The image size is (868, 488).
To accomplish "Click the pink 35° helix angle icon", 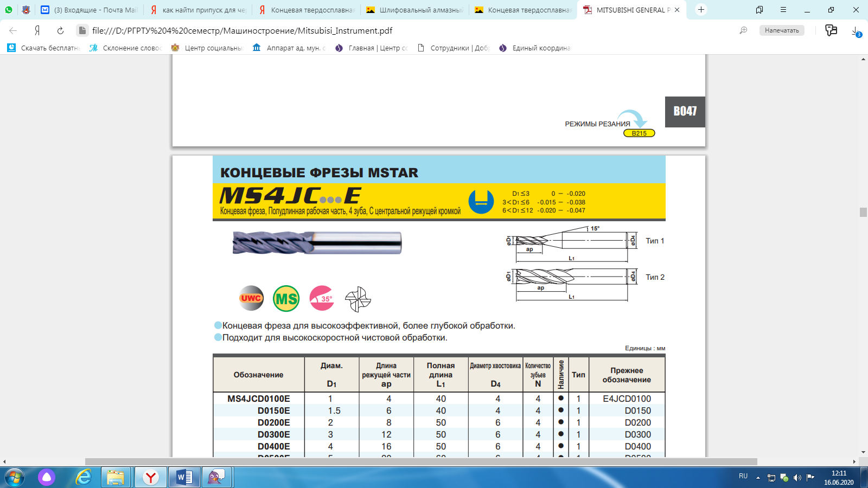I will click(x=322, y=298).
